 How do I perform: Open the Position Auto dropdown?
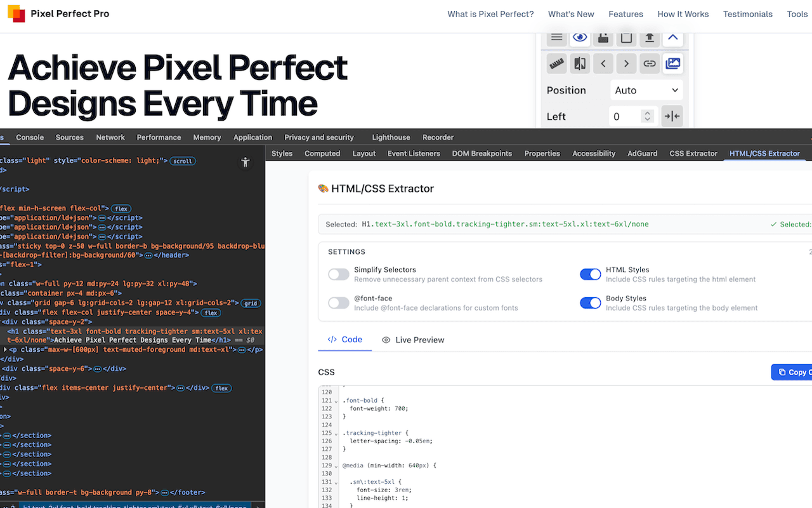point(646,90)
